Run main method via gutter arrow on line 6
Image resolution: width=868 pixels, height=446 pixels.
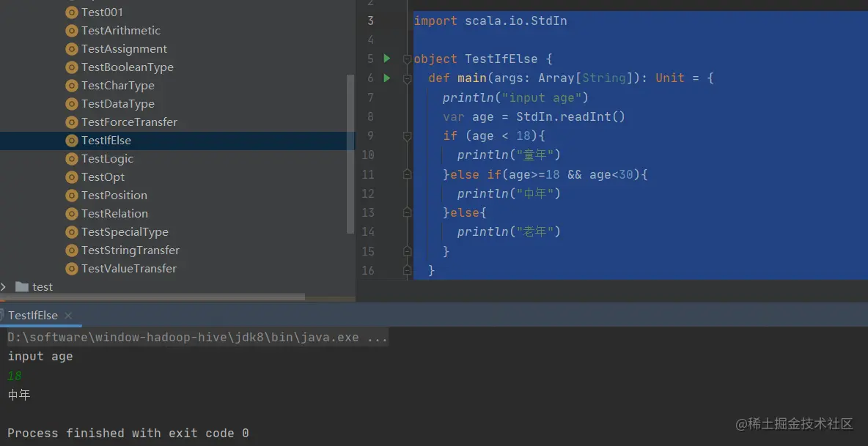tap(387, 78)
